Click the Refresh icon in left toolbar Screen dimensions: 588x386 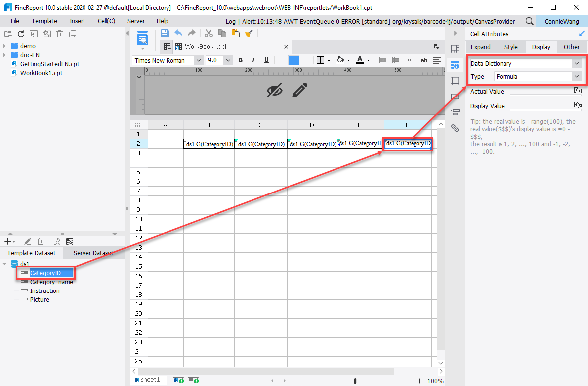click(x=20, y=33)
